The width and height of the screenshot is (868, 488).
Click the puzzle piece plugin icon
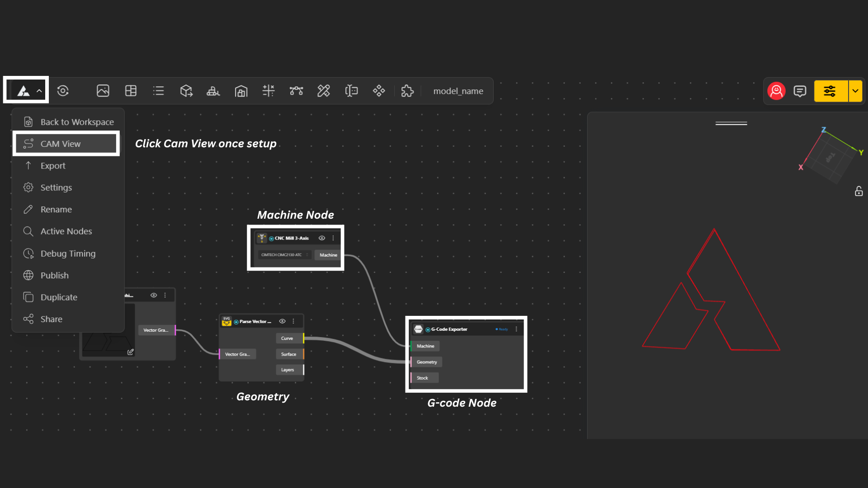[x=407, y=91]
